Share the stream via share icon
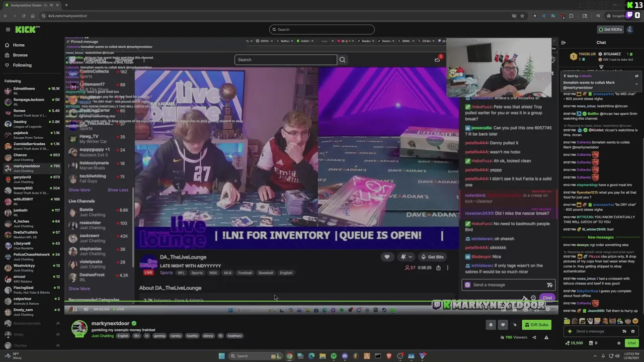 [534, 337]
